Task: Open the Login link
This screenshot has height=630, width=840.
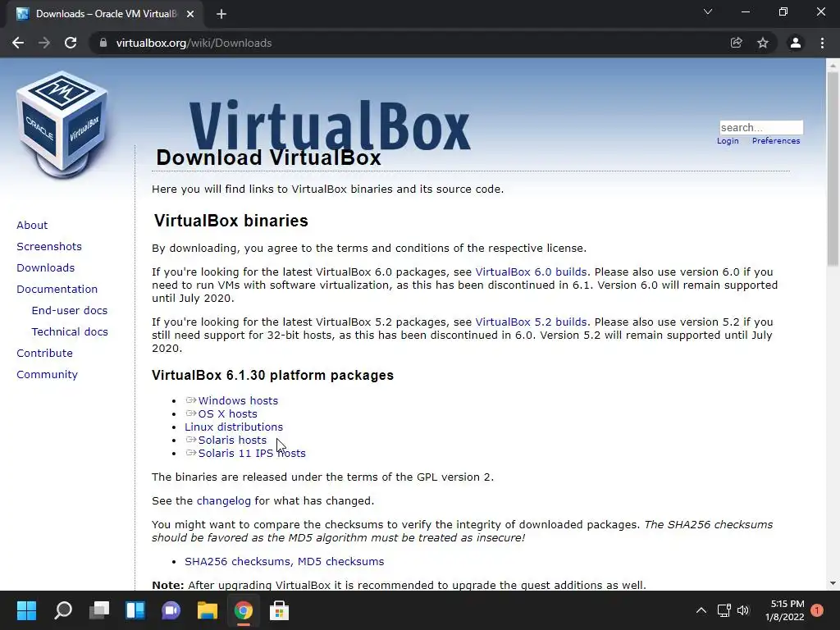Action: [728, 141]
